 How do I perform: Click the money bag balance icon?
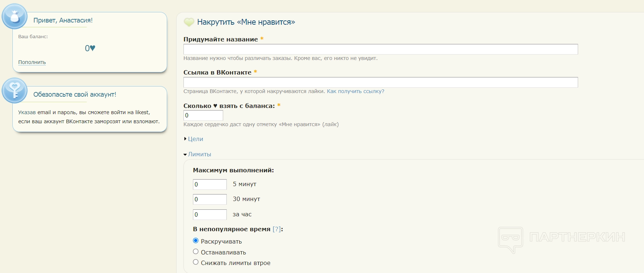[x=15, y=17]
